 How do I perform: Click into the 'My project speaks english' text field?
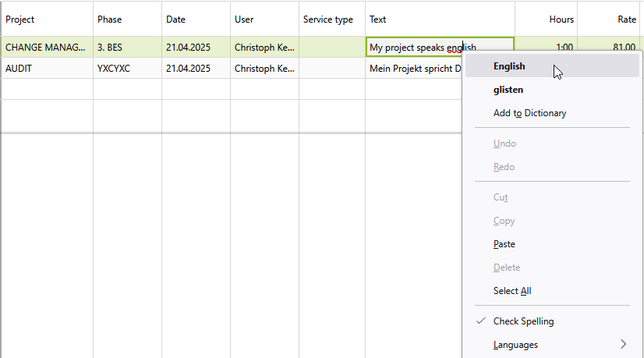pyautogui.click(x=413, y=48)
